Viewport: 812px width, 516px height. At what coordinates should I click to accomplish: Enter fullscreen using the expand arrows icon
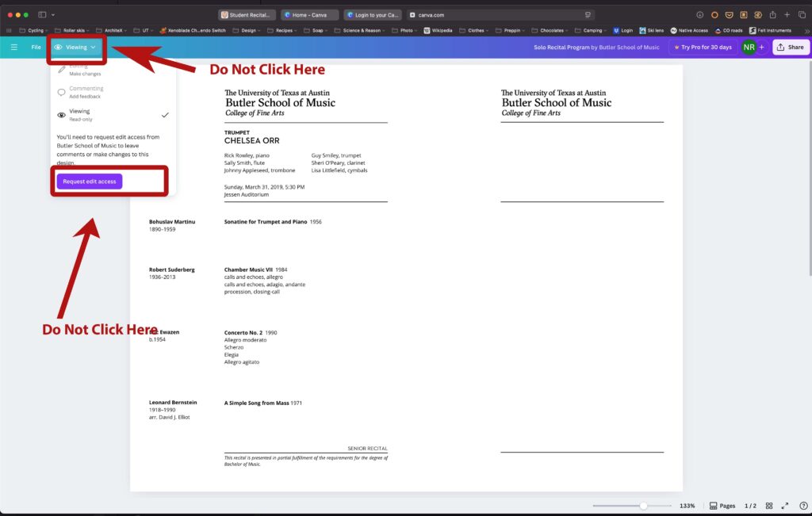(x=786, y=505)
